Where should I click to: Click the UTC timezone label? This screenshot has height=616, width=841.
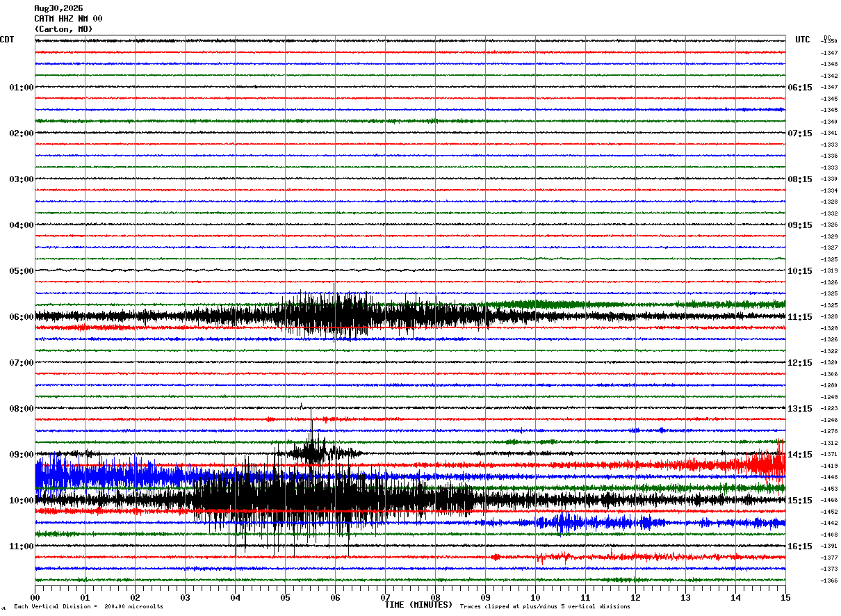tap(803, 40)
